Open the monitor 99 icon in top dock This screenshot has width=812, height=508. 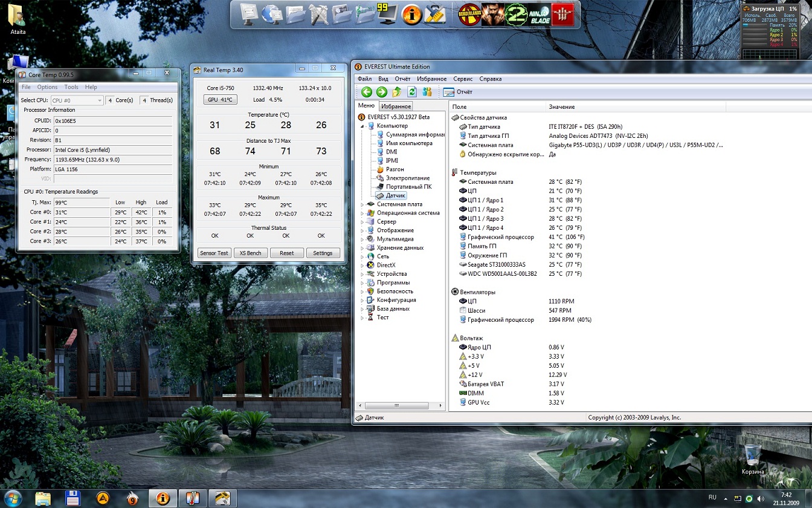click(x=388, y=14)
